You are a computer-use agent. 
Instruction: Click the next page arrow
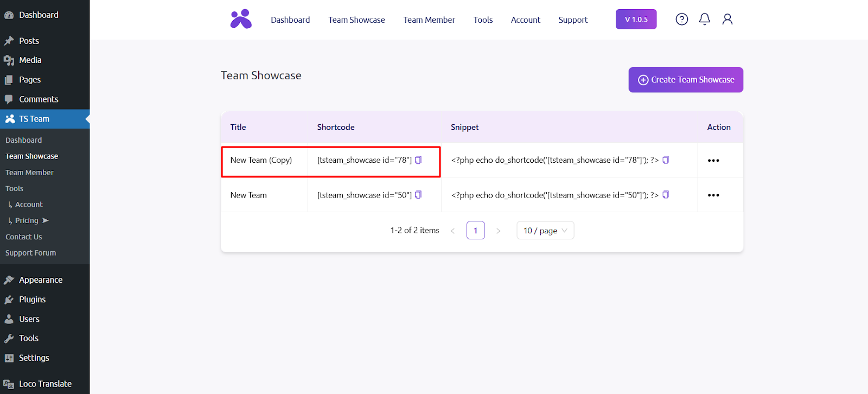pyautogui.click(x=498, y=231)
